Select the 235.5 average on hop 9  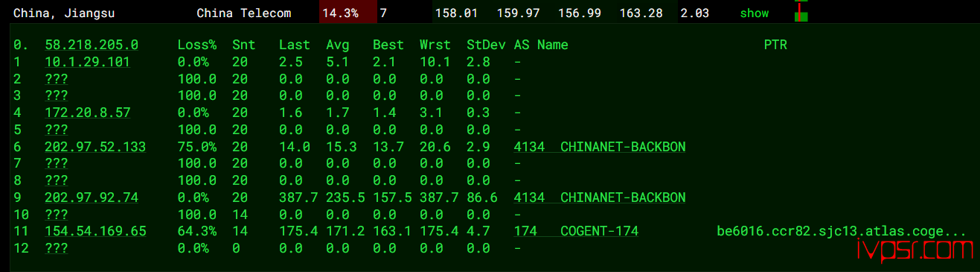345,197
